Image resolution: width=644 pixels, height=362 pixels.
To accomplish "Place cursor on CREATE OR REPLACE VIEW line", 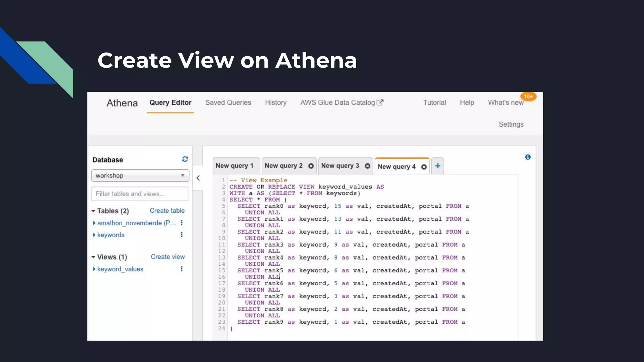I will click(307, 187).
